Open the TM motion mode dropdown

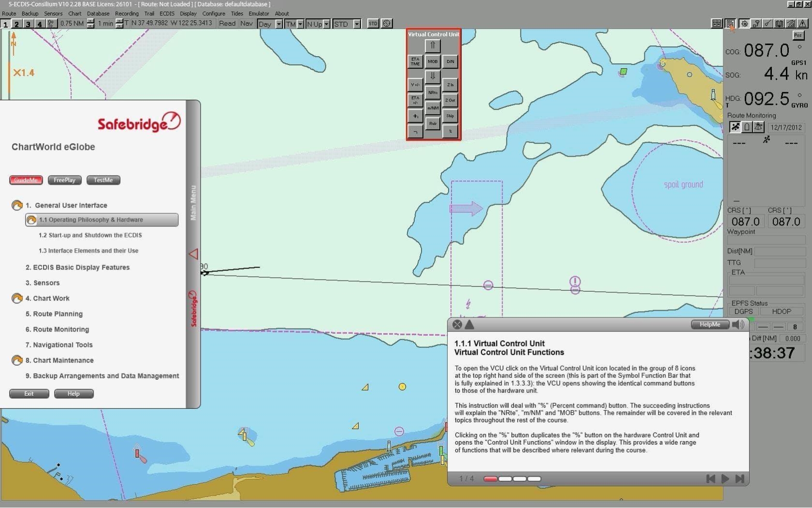click(x=301, y=24)
